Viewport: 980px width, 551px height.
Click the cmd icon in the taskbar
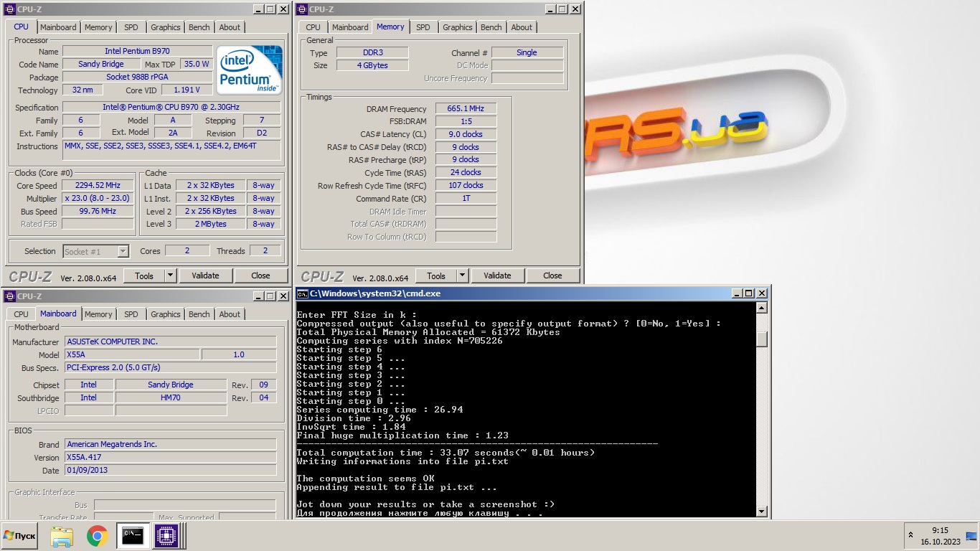(x=132, y=536)
